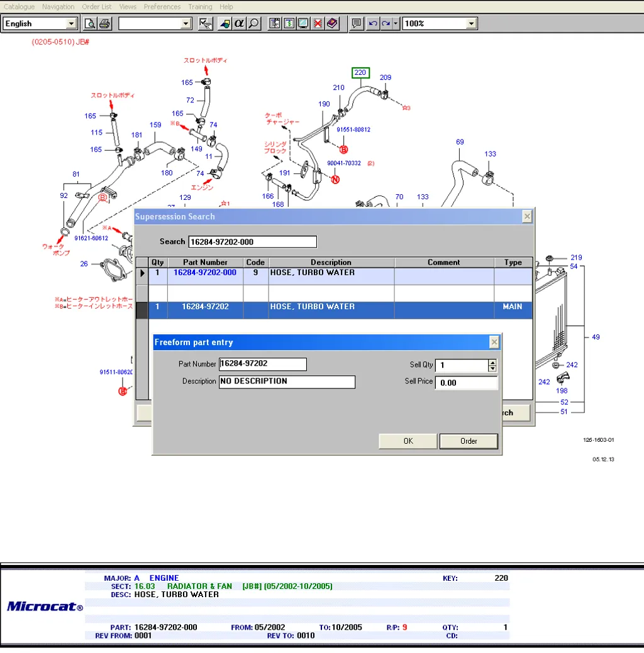
Task: Increase Sell Qty with up arrow
Action: (x=492, y=362)
